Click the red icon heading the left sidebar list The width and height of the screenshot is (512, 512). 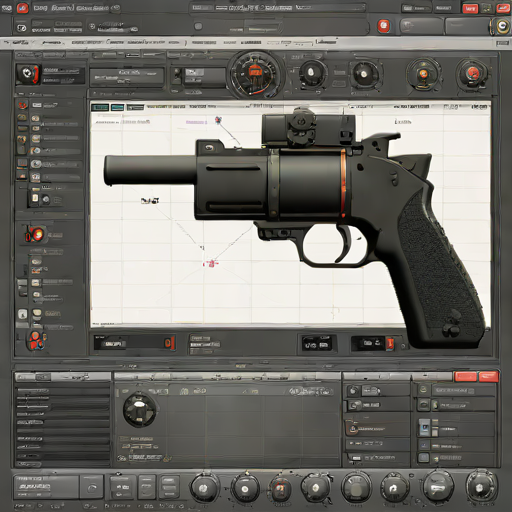pos(23,106)
